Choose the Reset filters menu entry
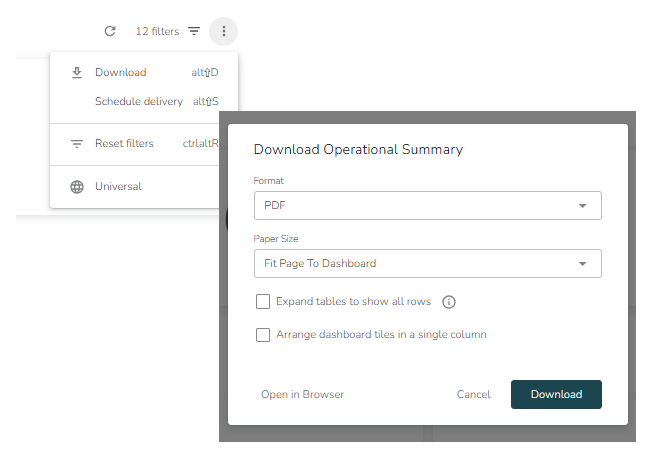656x461 pixels. coord(124,144)
